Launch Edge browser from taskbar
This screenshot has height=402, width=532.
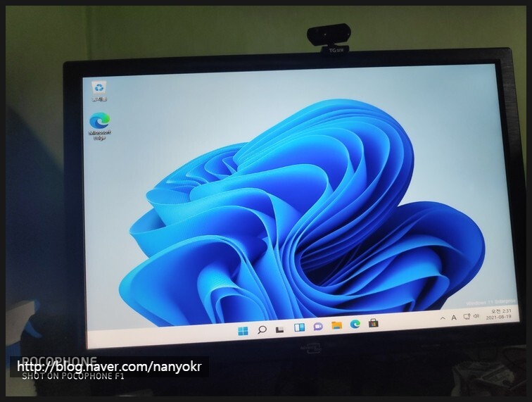click(x=355, y=325)
